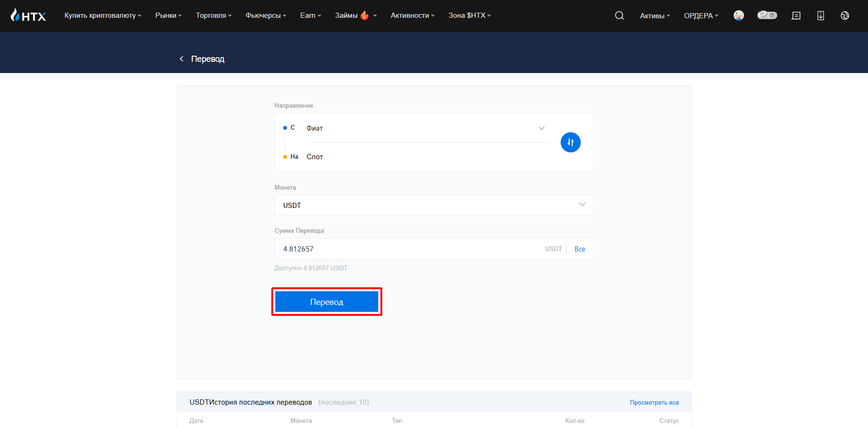This screenshot has height=428, width=868.
Task: Click the Дата column header
Action: tap(196, 421)
